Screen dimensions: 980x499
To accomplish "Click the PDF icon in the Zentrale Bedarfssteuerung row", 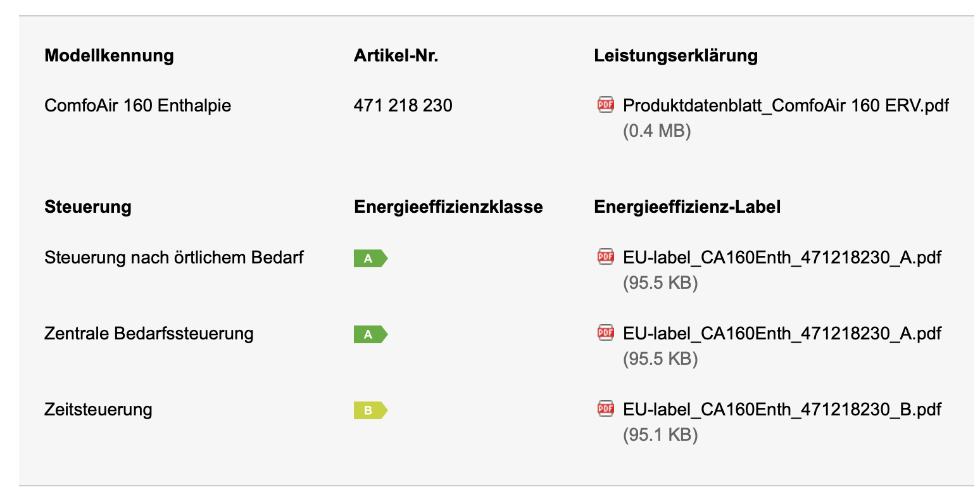I will tap(606, 332).
